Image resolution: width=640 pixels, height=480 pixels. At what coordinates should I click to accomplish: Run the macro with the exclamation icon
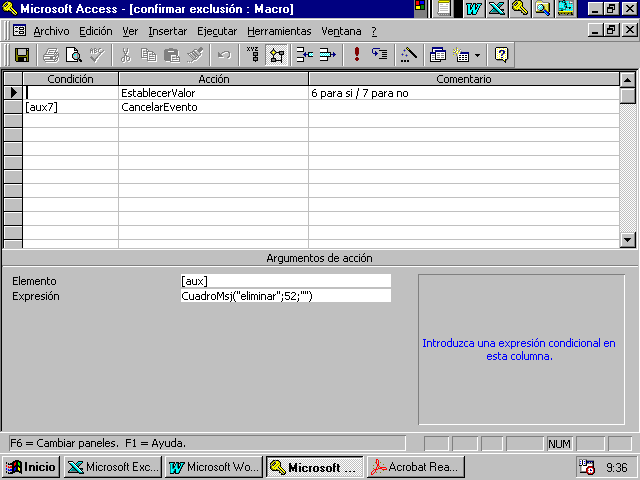357,55
